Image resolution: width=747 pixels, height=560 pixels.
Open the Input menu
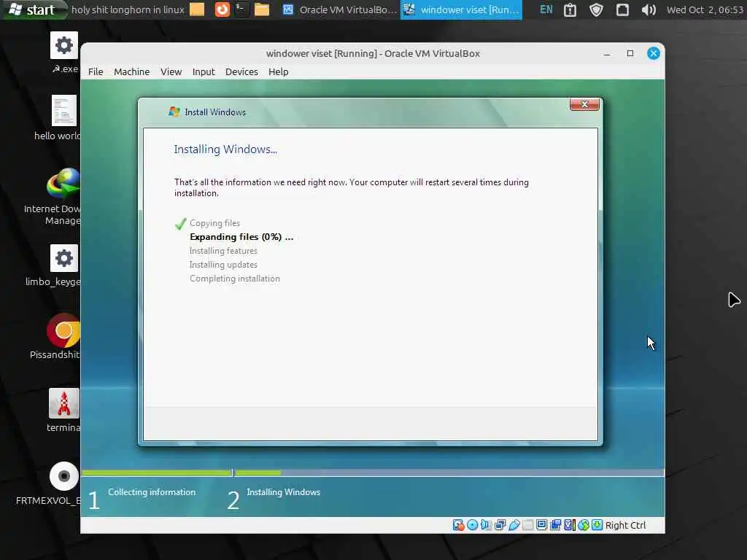(x=204, y=71)
